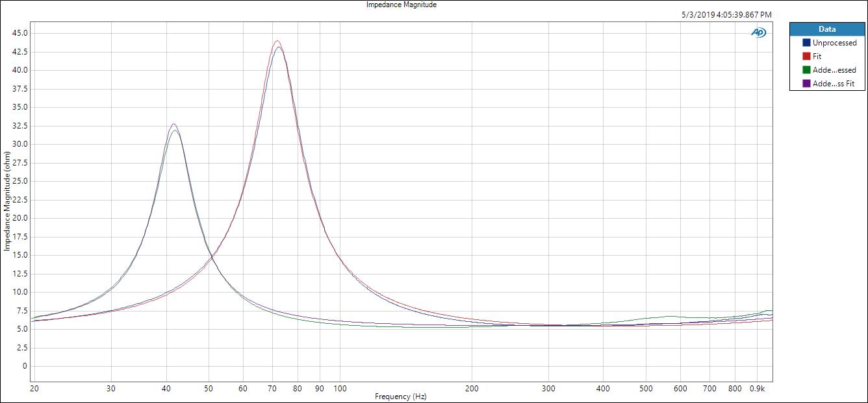This screenshot has height=403, width=868.
Task: Click the timestamp 5/3/2019 4:05:39.867 PM
Action: [x=726, y=14]
